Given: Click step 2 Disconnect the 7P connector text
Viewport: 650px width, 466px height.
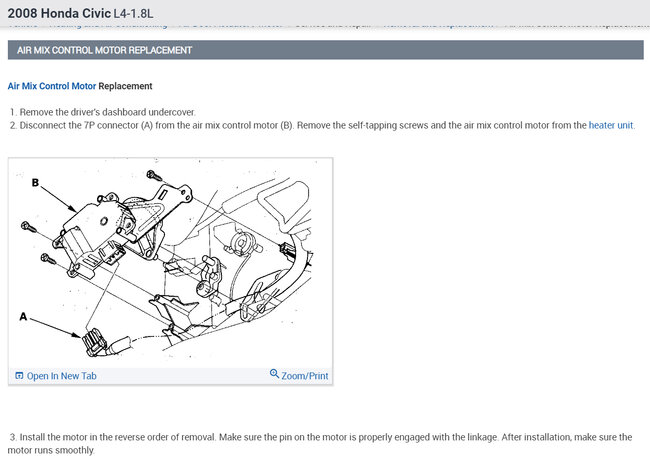Looking at the screenshot, I should pyautogui.click(x=323, y=125).
